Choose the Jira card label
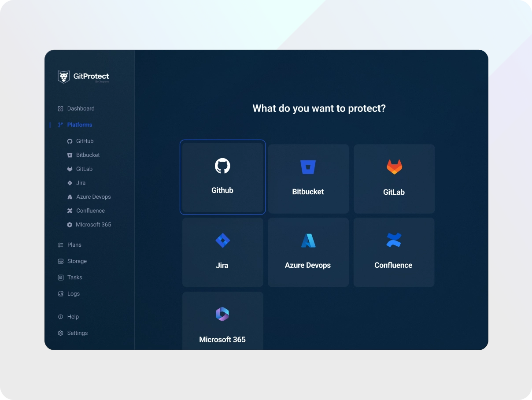 click(222, 266)
